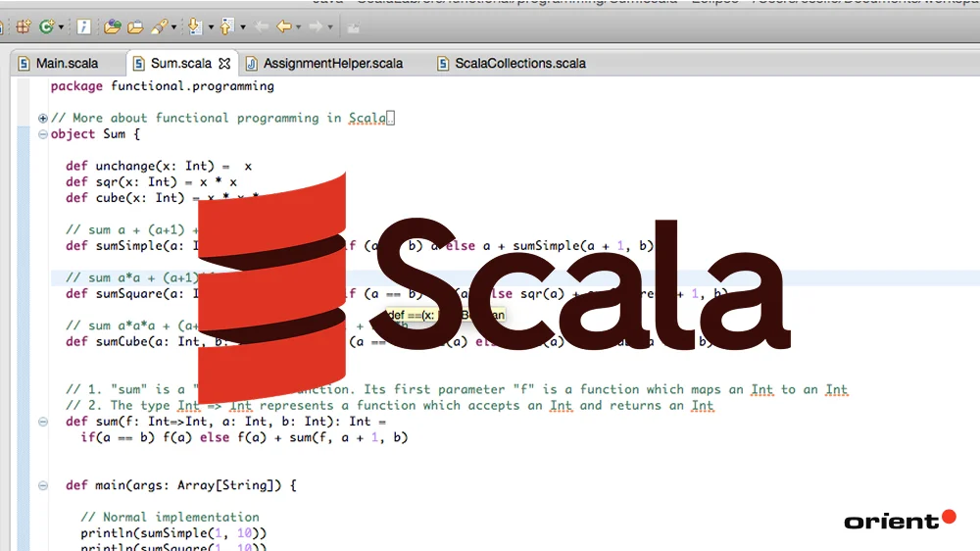This screenshot has height=551, width=980.
Task: Collapse the 'object Sum' code block
Action: click(x=42, y=134)
